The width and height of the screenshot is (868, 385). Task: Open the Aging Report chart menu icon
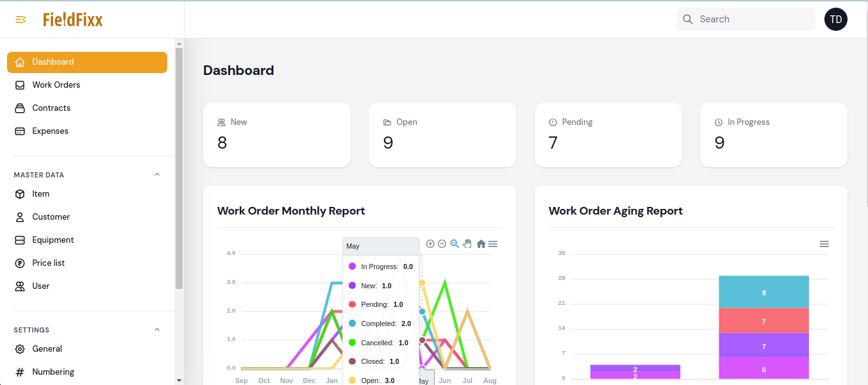(x=824, y=244)
